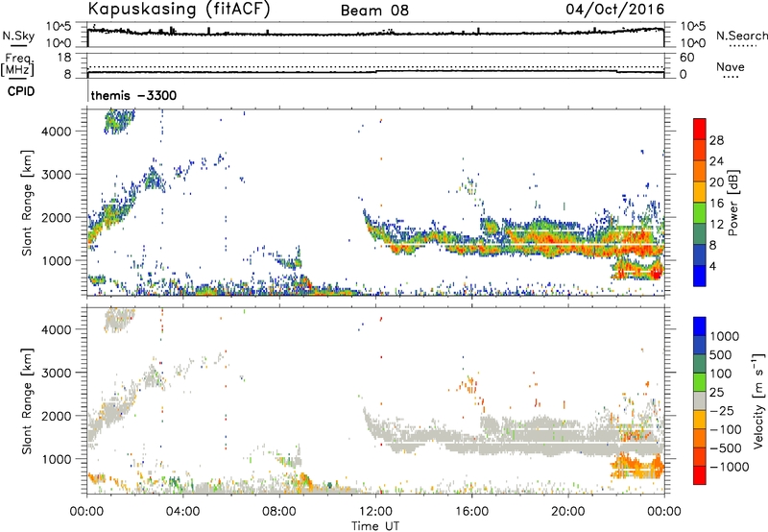The width and height of the screenshot is (768, 532).
Task: Click the "Slant Range [km]" label of the power panel
Action: coord(27,203)
